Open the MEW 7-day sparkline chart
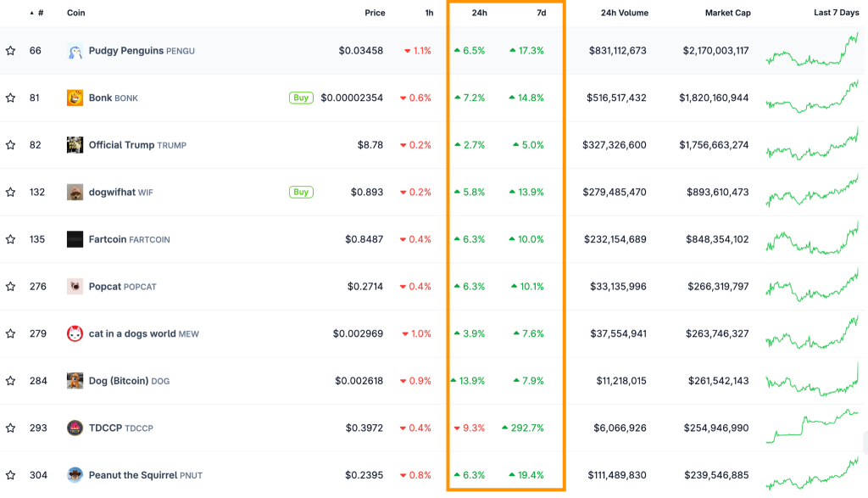868x498 pixels. coord(812,332)
